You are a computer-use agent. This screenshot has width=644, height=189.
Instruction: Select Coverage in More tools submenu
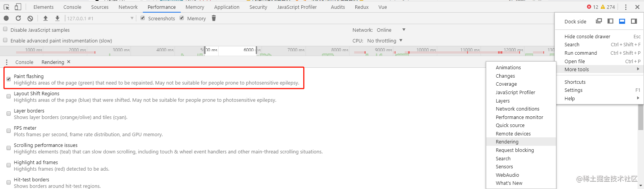pos(521,84)
